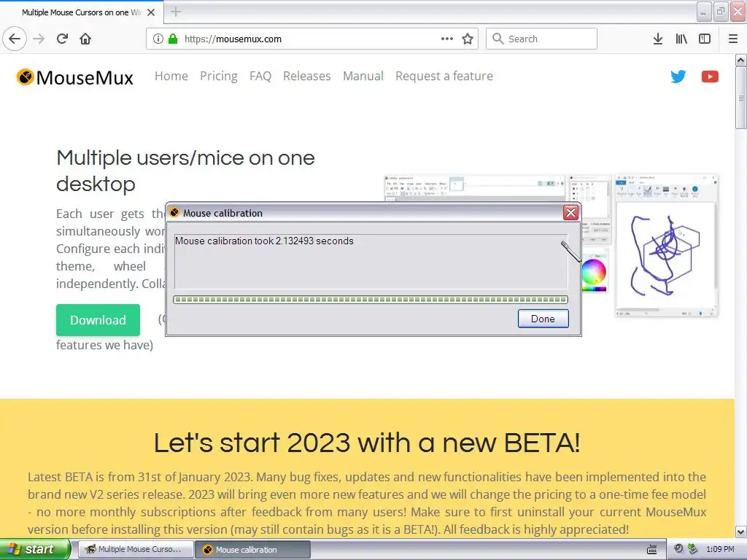Click the green padlock security icon
The image size is (747, 560).
tap(172, 39)
